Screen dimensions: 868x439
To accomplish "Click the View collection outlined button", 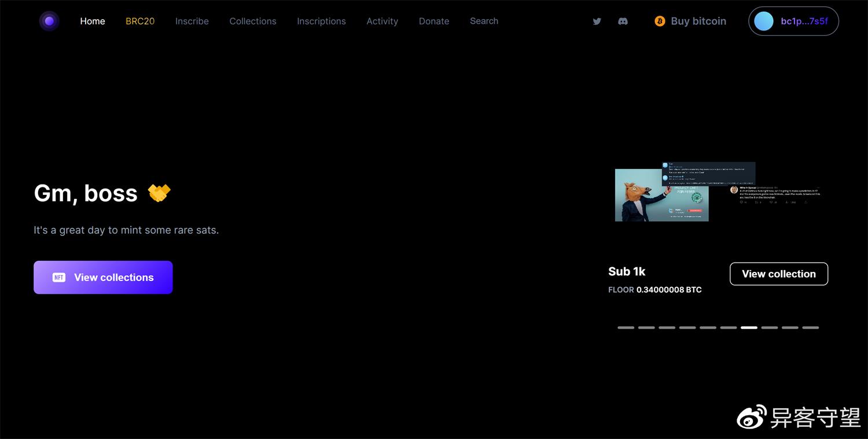I will 779,274.
